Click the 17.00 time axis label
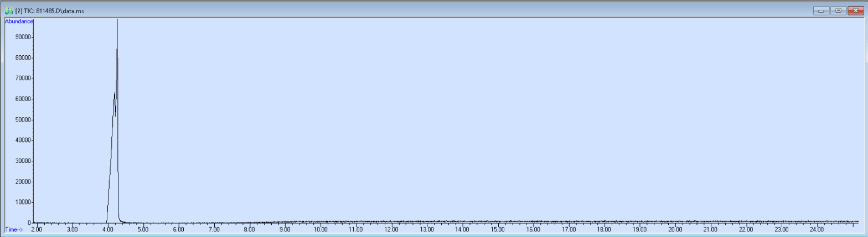The height and width of the screenshot is (237, 868). 568,229
